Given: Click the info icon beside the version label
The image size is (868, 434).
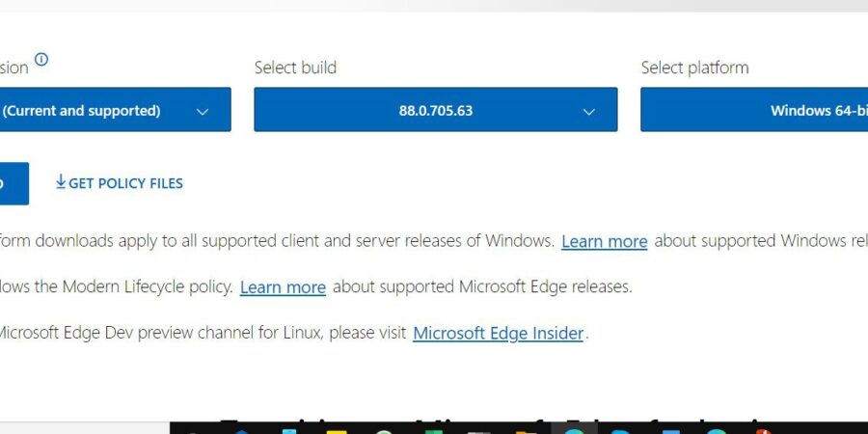Looking at the screenshot, I should point(41,59).
